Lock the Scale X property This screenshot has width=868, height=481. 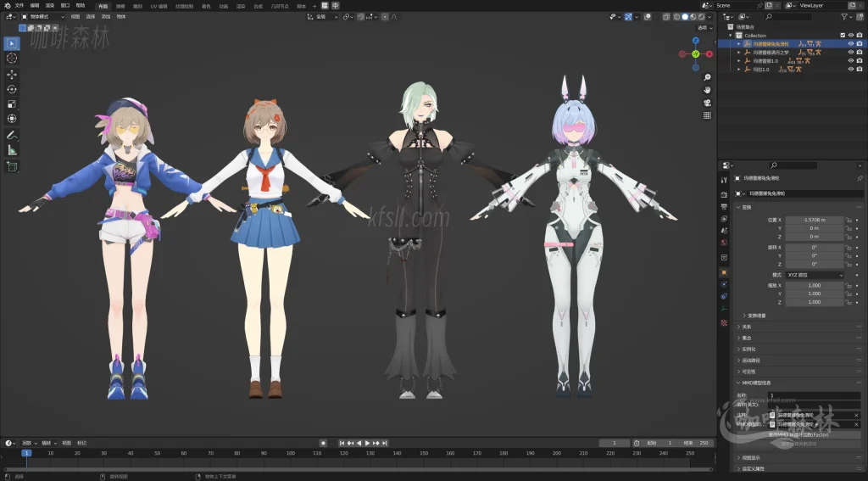pyautogui.click(x=848, y=285)
